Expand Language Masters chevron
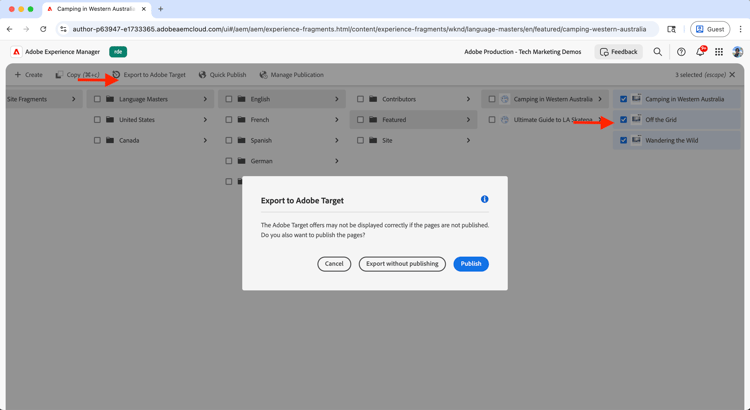750x410 pixels. click(x=205, y=99)
